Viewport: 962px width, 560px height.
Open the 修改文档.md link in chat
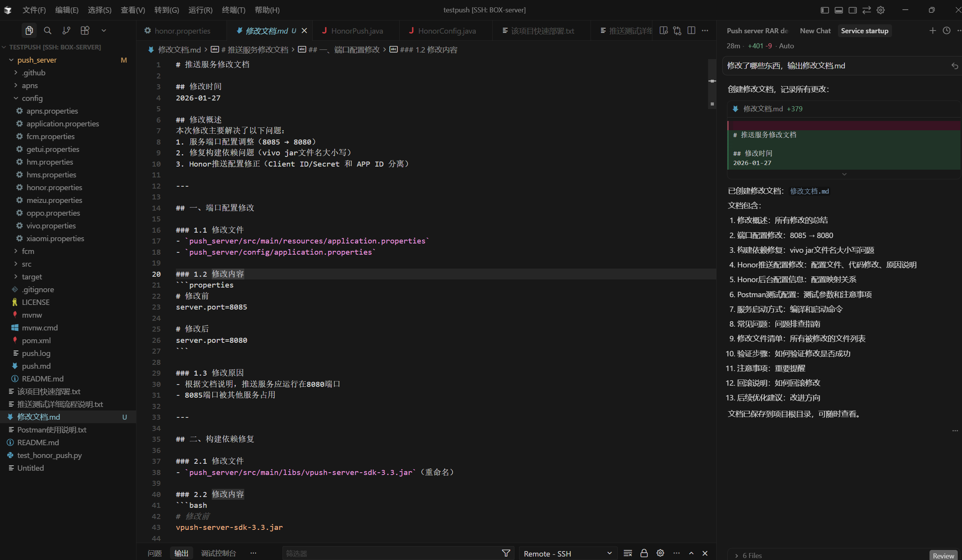click(x=809, y=191)
